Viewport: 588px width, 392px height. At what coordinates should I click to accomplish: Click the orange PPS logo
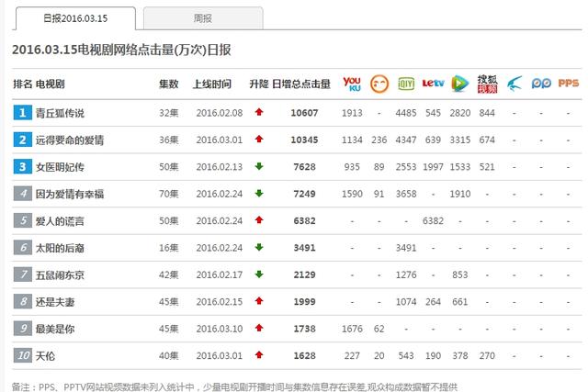[569, 84]
